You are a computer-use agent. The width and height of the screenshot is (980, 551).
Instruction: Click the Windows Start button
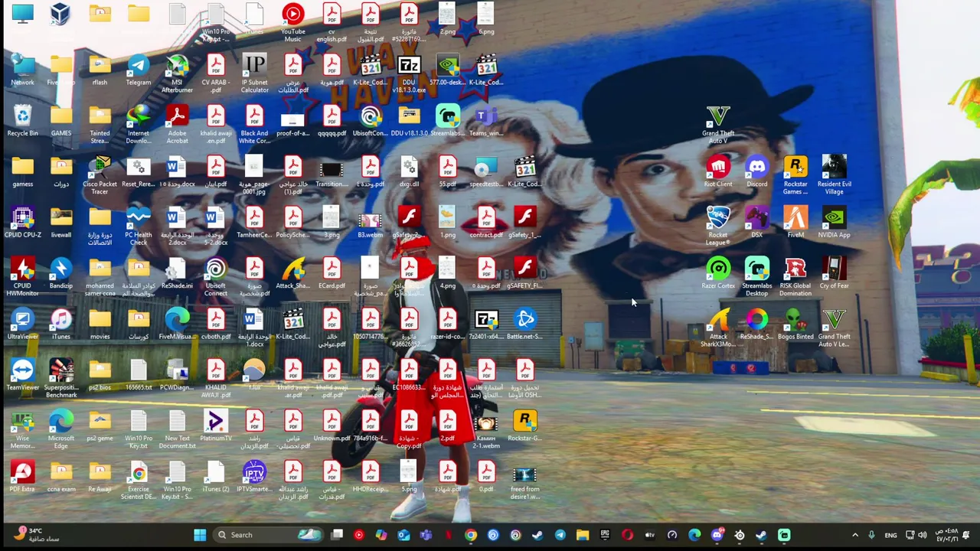[x=200, y=535]
